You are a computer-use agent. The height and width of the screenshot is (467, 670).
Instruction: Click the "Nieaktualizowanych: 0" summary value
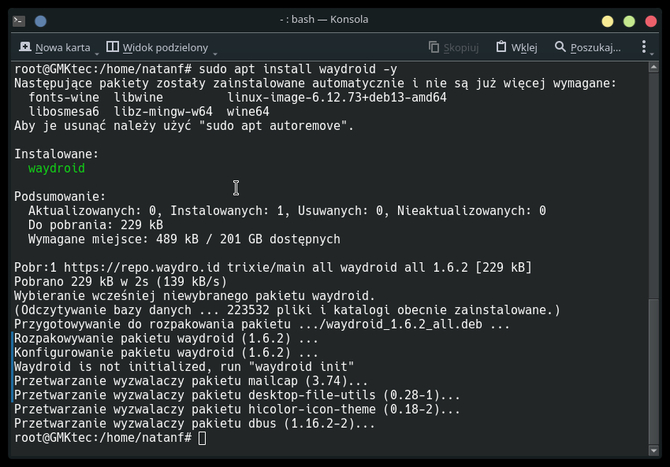coord(472,211)
